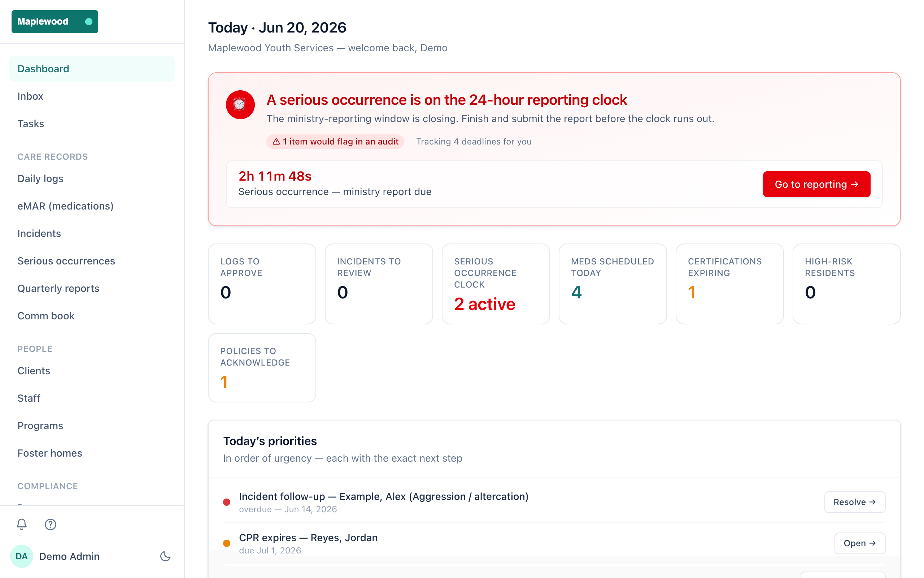The width and height of the screenshot is (924, 578).
Task: Open the Comm book
Action: click(92, 316)
